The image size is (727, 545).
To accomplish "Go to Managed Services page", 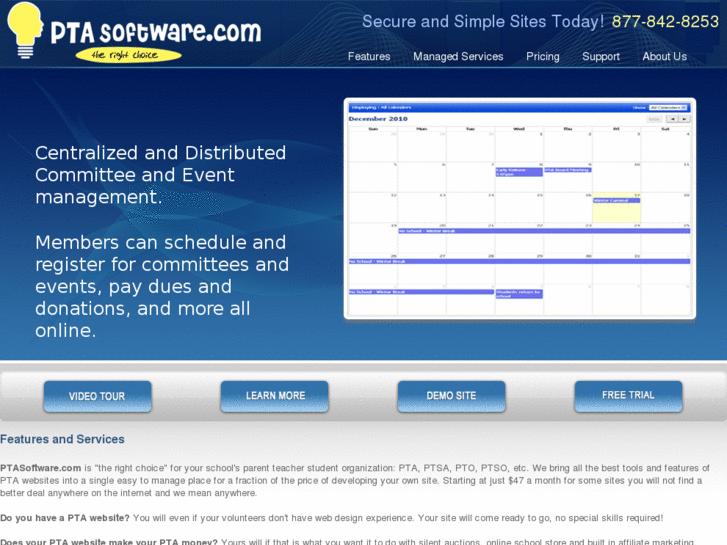I will [x=458, y=57].
